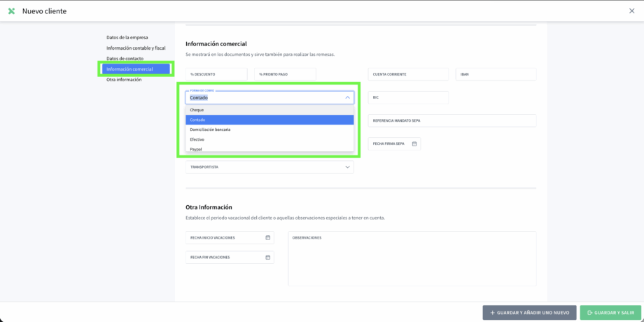
Task: Click Guardar y salir button
Action: (x=610, y=312)
